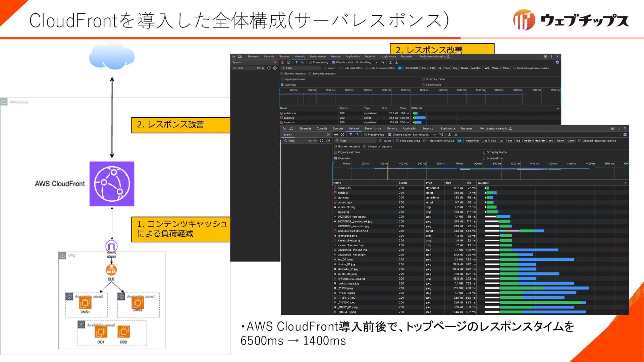Select ic-mypage.png request row

point(480,236)
